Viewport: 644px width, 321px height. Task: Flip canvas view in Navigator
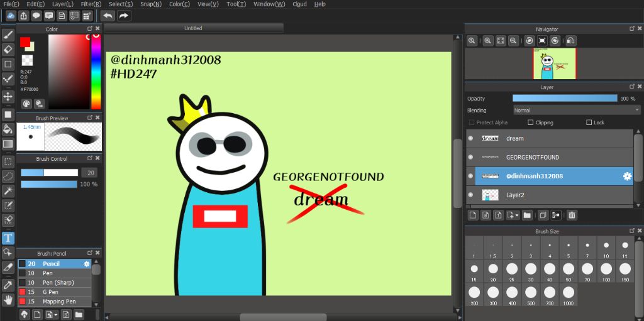click(571, 41)
